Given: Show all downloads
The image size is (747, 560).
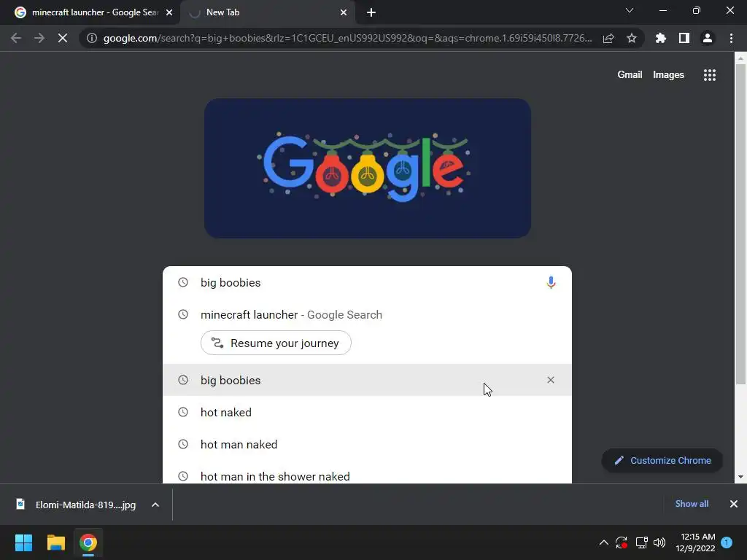Looking at the screenshot, I should pos(692,504).
